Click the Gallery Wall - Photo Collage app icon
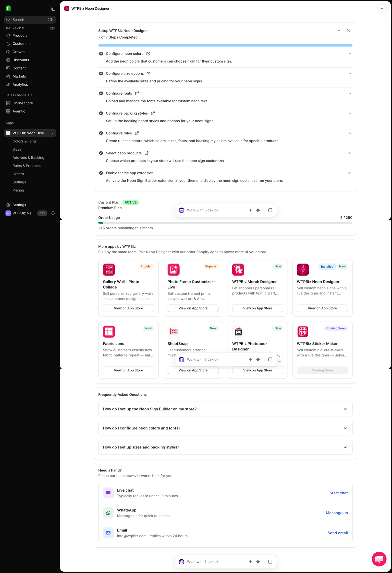392x573 pixels. (109, 270)
